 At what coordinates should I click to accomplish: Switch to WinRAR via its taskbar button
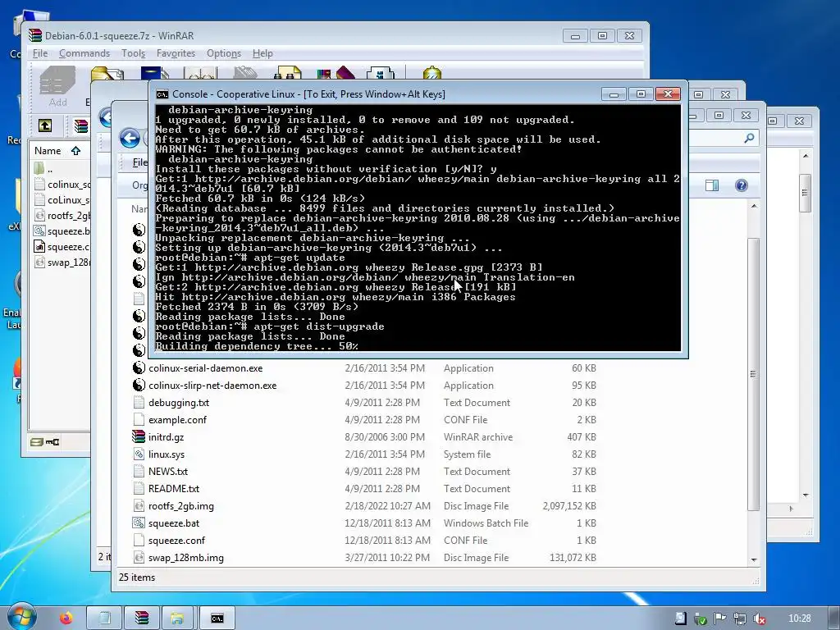(x=142, y=619)
